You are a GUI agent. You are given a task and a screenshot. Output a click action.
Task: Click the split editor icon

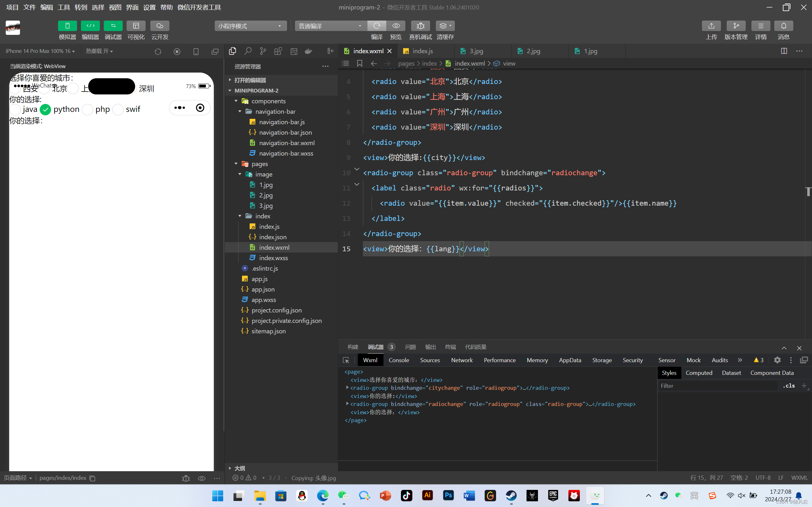click(784, 51)
